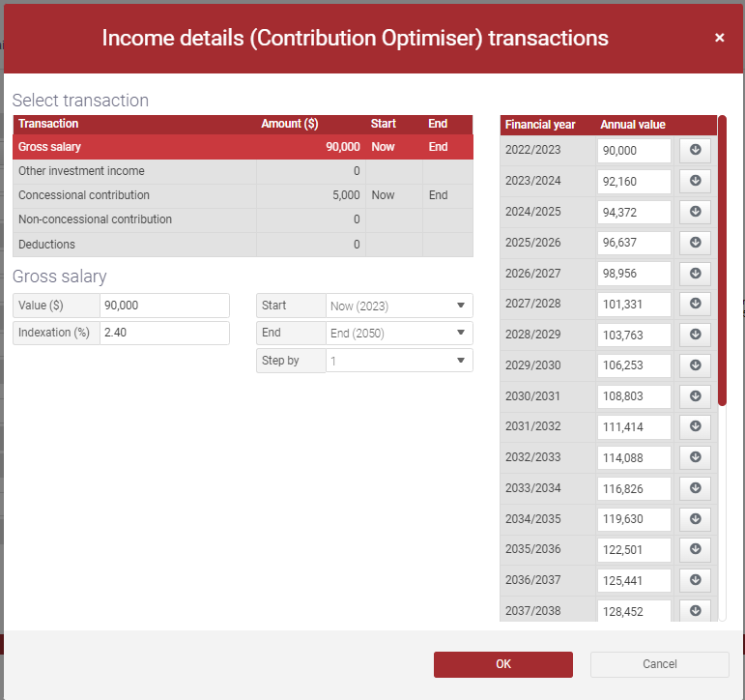Click the copy-down arrow for 2032/2033
Viewport: 745px width, 700px height.
coord(695,457)
